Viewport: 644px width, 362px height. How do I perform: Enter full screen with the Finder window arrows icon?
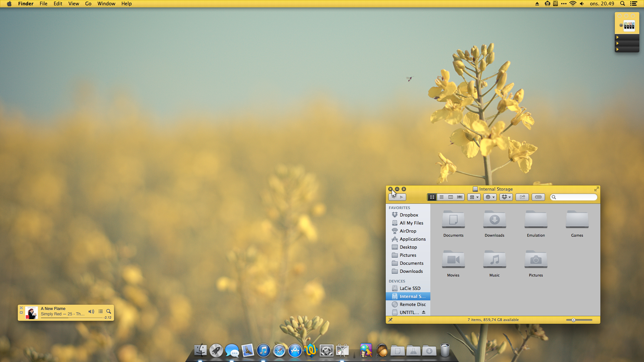pyautogui.click(x=596, y=189)
